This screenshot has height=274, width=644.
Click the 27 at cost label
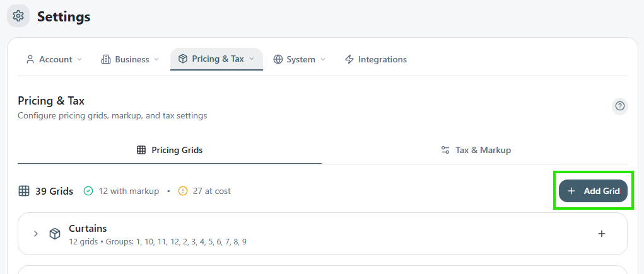click(211, 191)
